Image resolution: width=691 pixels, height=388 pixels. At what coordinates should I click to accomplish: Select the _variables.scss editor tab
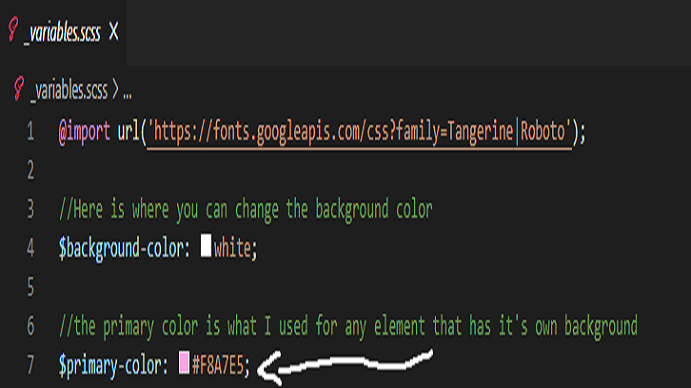[x=63, y=33]
